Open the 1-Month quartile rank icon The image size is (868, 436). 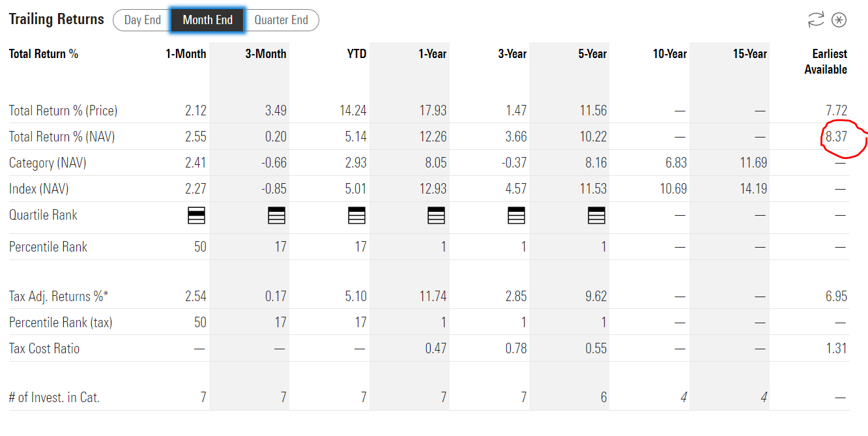(x=196, y=215)
